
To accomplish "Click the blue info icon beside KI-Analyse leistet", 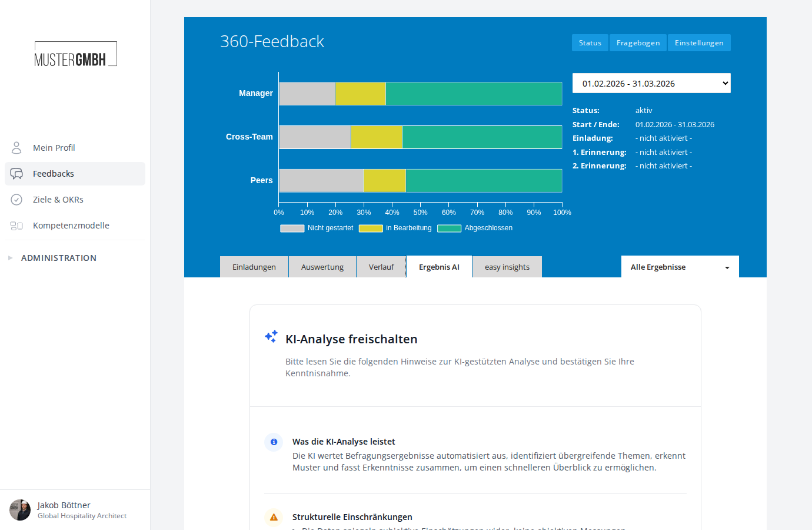I will 274,442.
